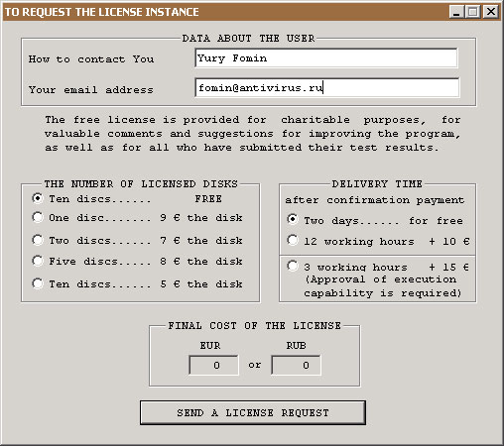Viewport: 504px width, 446px height.
Task: Click 'after confirmation payment' text
Action: point(375,200)
